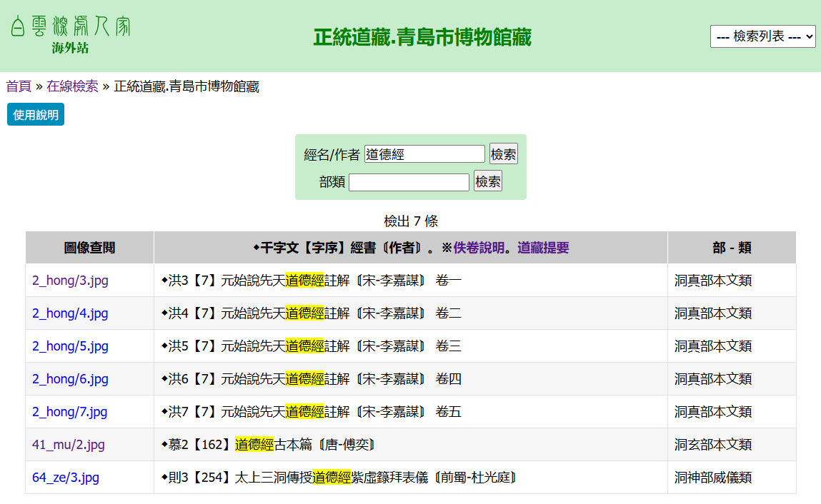Go to 首頁 breadcrumb link
Screen dimensions: 821x504
pos(19,86)
